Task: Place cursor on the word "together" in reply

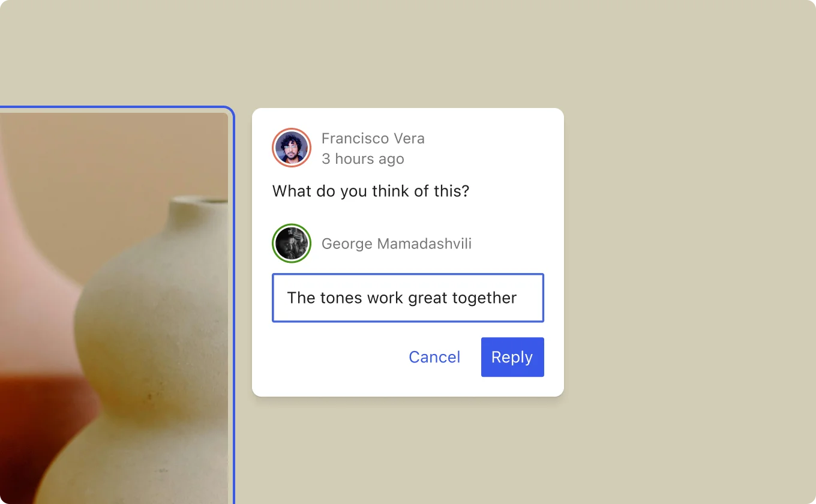Action: [x=487, y=298]
